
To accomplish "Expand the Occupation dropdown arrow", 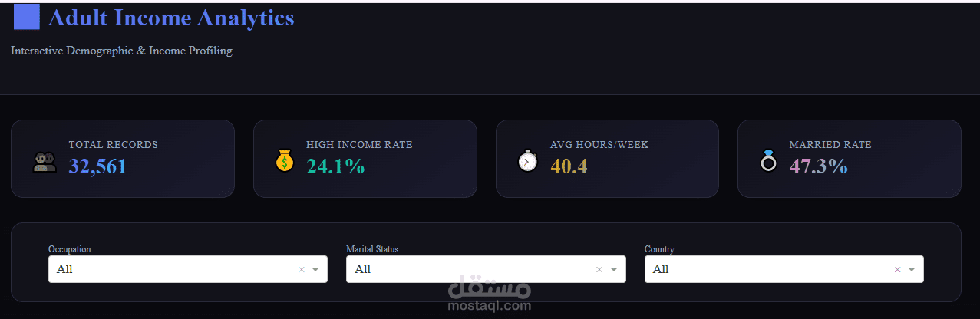I will coord(315,269).
